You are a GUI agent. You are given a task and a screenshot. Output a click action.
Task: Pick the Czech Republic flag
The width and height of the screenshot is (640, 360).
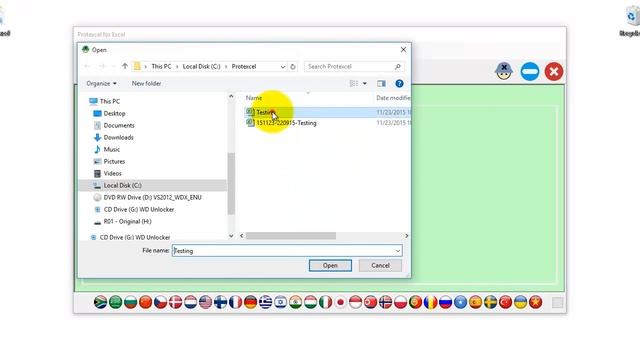click(x=160, y=302)
